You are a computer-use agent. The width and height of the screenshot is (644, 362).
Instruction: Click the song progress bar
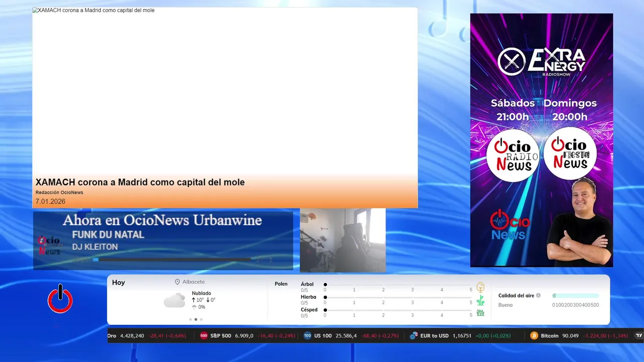pyautogui.click(x=172, y=259)
